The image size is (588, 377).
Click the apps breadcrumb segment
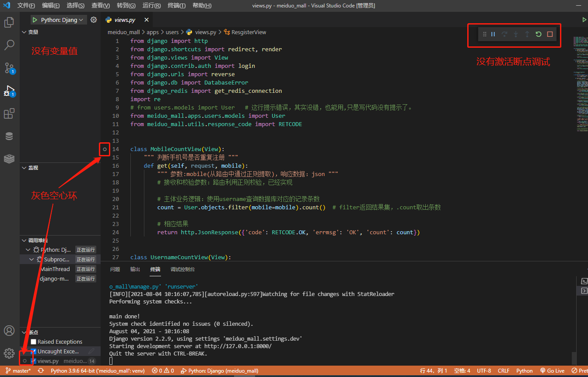point(153,32)
